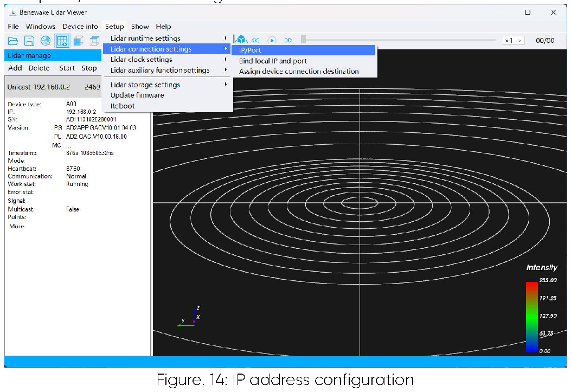
Task: Choose Update firmware from Setup menu
Action: [x=168, y=95]
